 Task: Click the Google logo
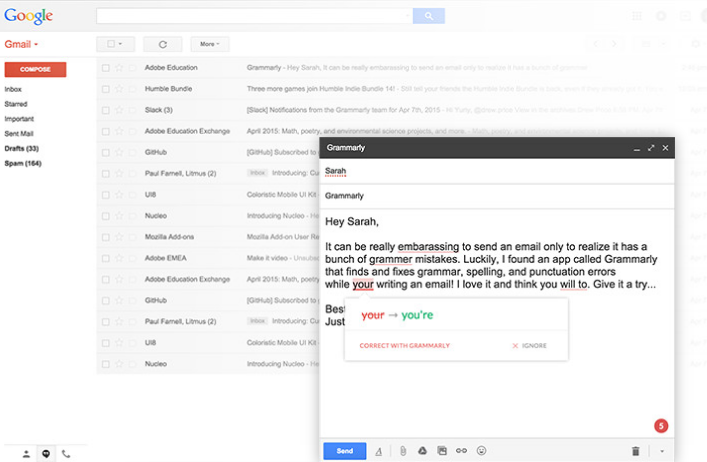pos(28,16)
